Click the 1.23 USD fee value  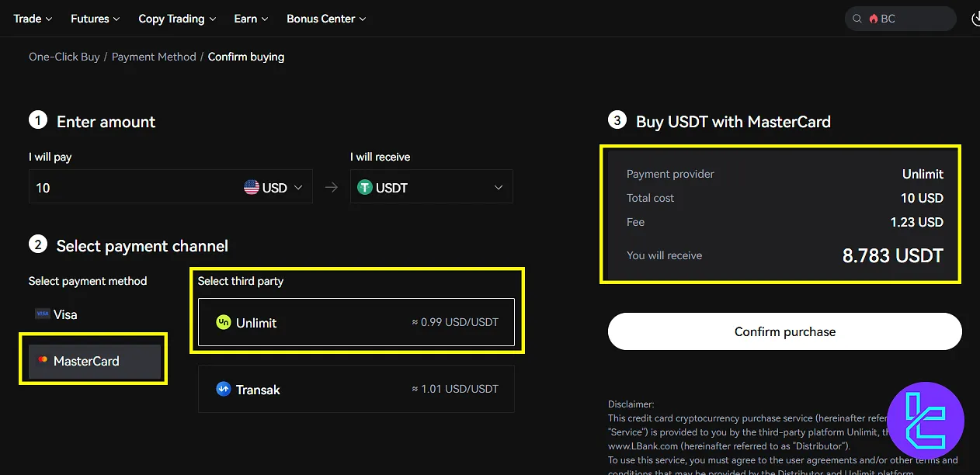pos(917,222)
